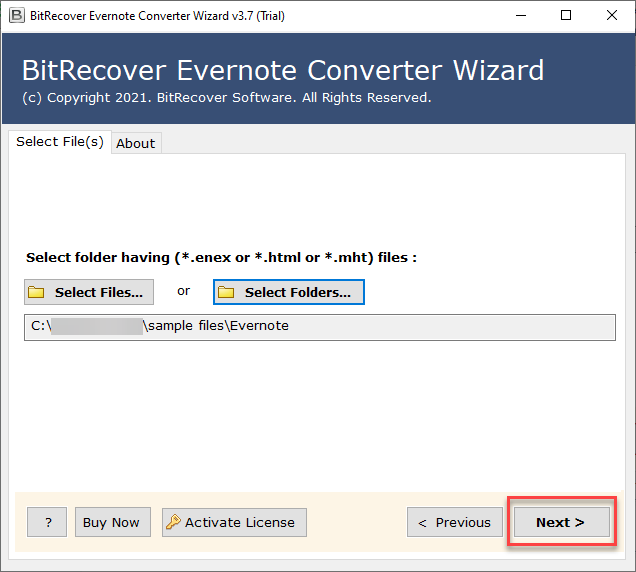Image resolution: width=636 pixels, height=572 pixels.
Task: Click the 'Select folder having' instruction text
Action: coord(221,258)
